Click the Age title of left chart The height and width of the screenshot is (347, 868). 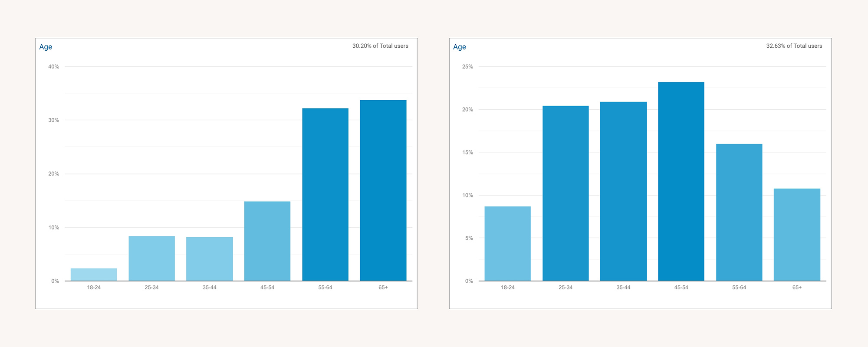pos(46,47)
